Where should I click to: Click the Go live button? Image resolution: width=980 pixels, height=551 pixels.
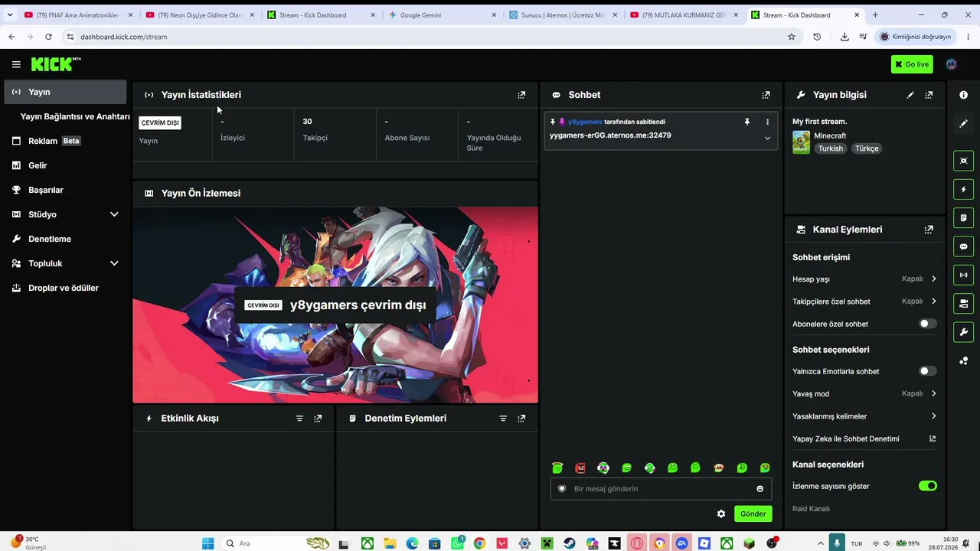coord(912,64)
